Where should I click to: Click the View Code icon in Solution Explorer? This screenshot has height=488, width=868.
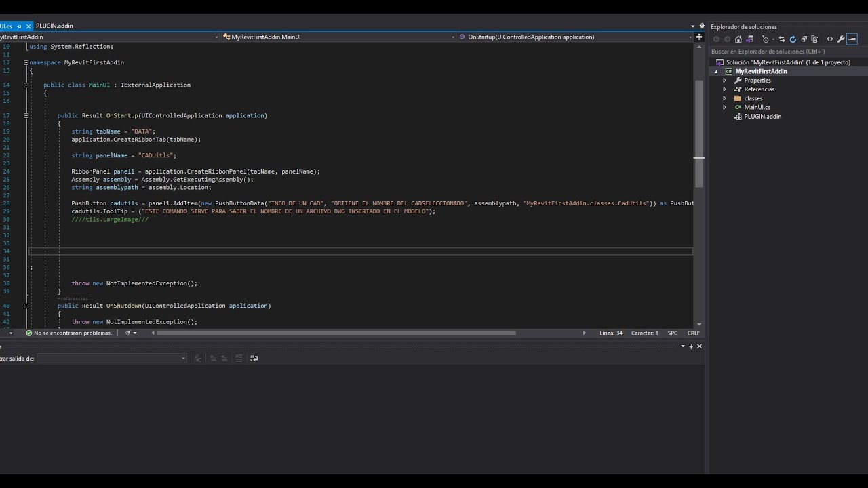point(830,39)
